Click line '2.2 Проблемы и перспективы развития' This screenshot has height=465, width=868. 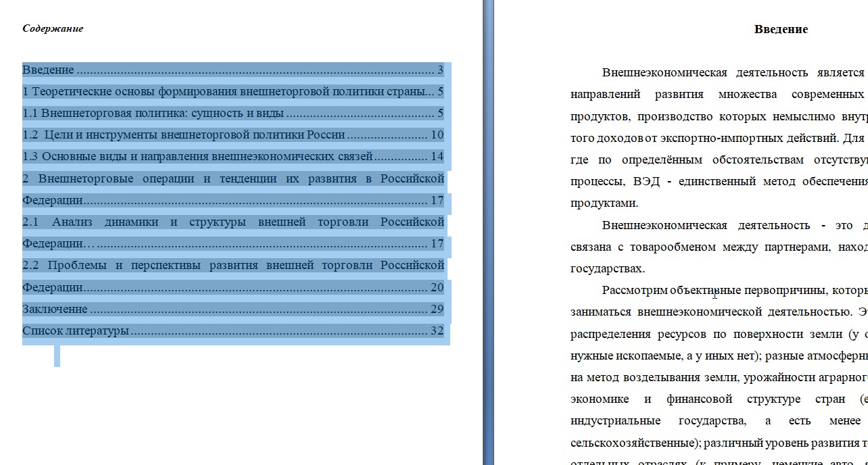(233, 265)
